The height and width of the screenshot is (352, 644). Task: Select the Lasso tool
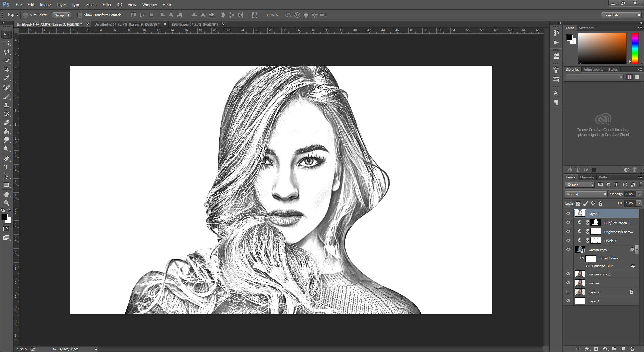tap(6, 52)
